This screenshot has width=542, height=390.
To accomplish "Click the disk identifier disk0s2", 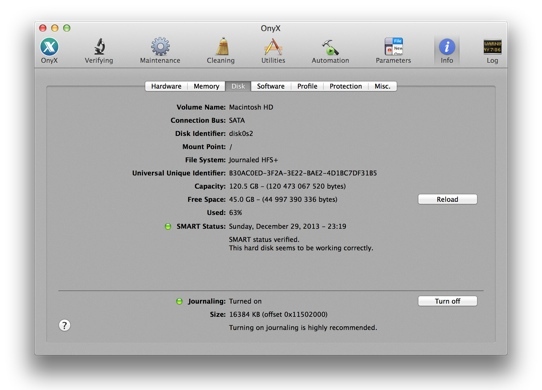I will (241, 133).
